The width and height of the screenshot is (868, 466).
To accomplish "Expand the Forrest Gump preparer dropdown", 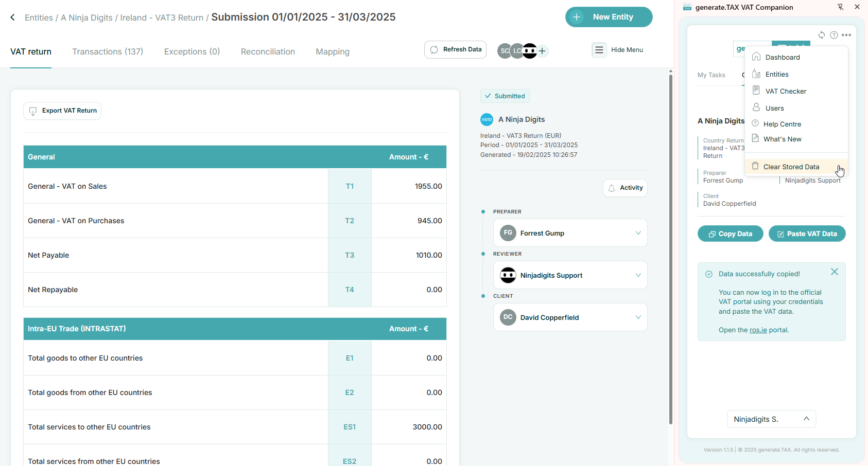I will point(638,233).
